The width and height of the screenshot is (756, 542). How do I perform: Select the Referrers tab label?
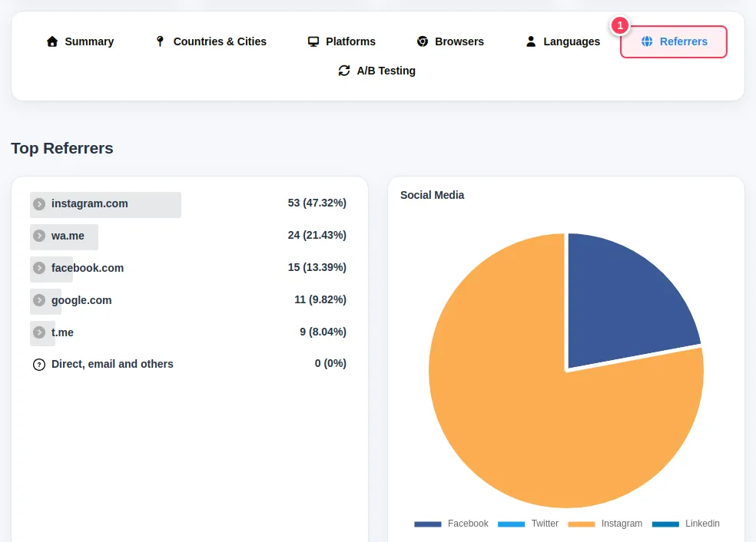pyautogui.click(x=683, y=41)
